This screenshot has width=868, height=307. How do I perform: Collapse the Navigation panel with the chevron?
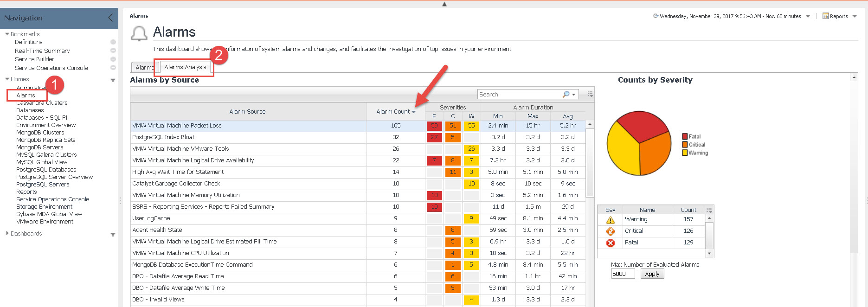pyautogui.click(x=110, y=18)
